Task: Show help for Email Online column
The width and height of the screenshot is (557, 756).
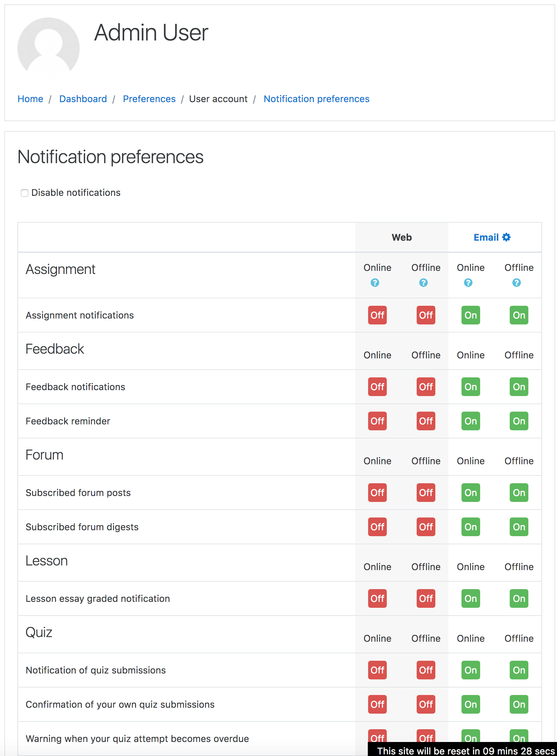Action: (468, 282)
